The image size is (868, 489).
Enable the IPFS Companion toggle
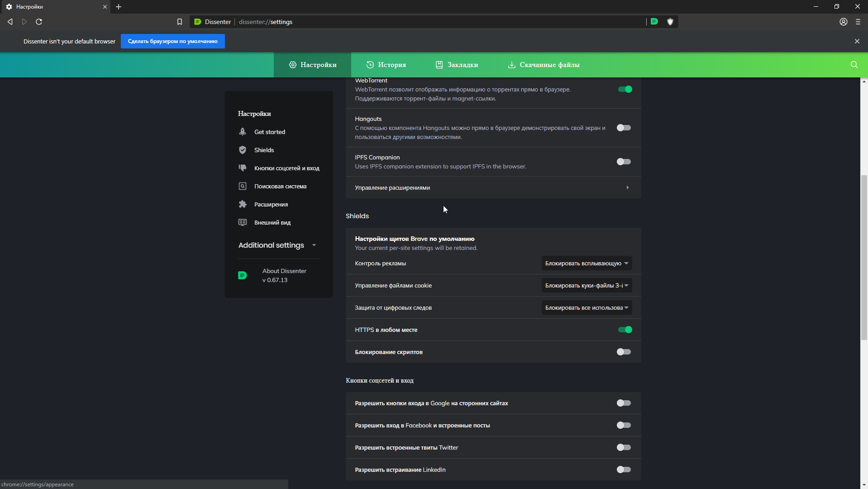[624, 162]
